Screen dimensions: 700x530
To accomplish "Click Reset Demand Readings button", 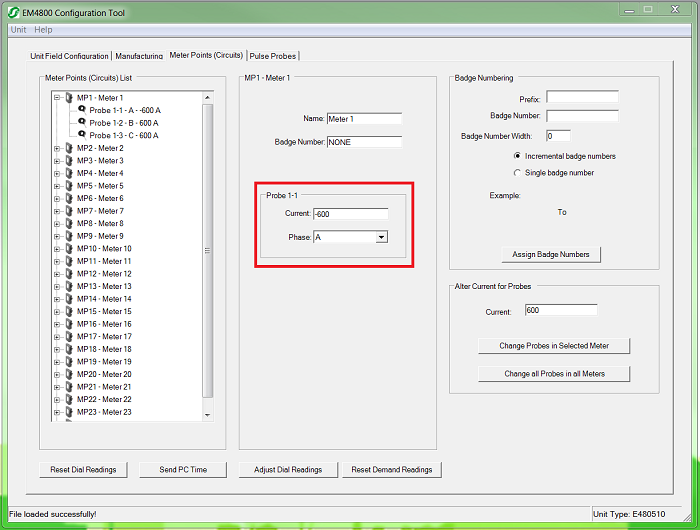I will pos(392,470).
